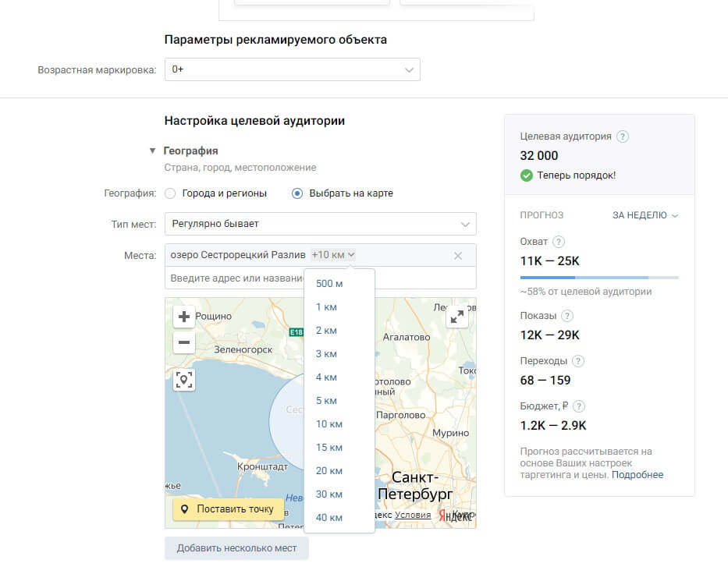Open the Возрастная маркировка 0+ dropdown
Image resolution: width=728 pixels, height=574 pixels.
click(x=293, y=69)
